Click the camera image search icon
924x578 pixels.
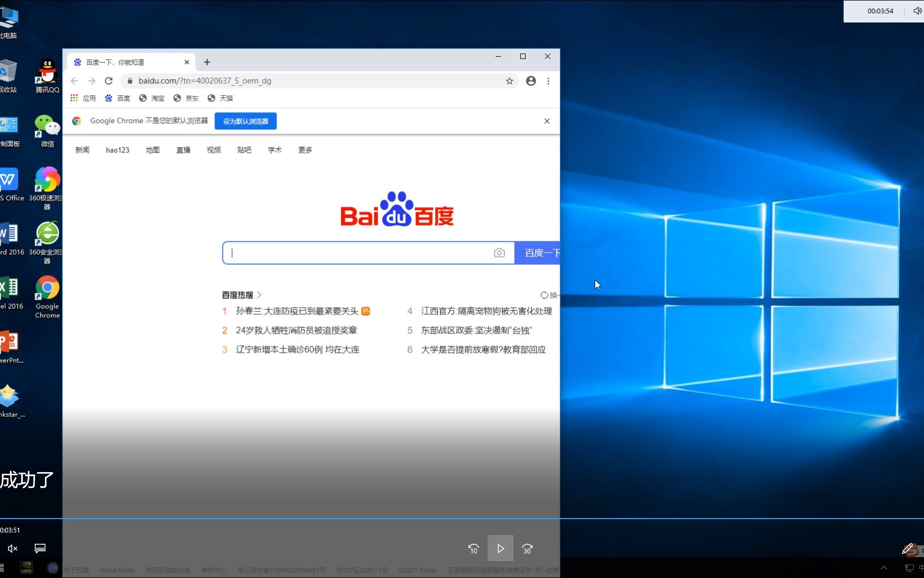[x=499, y=253]
